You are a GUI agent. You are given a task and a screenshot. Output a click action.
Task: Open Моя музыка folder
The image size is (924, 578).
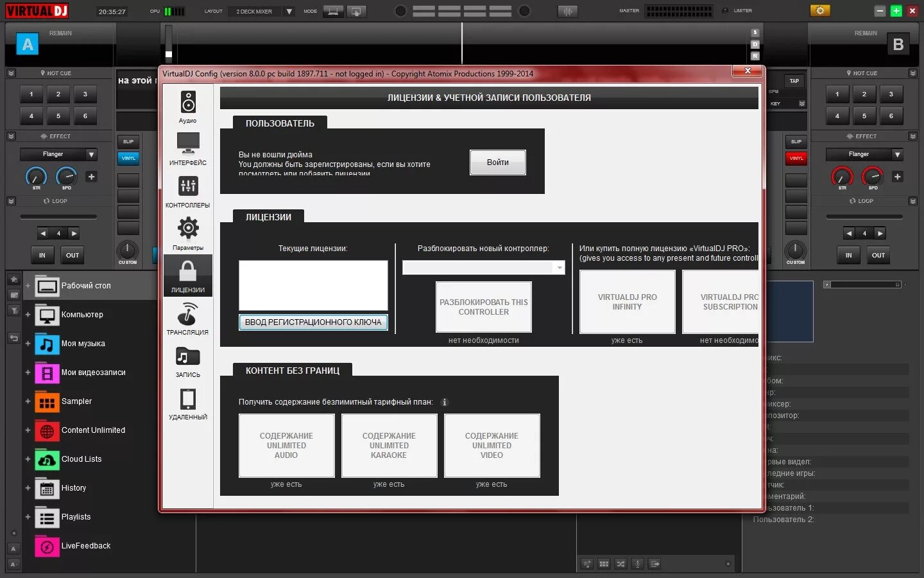click(83, 344)
